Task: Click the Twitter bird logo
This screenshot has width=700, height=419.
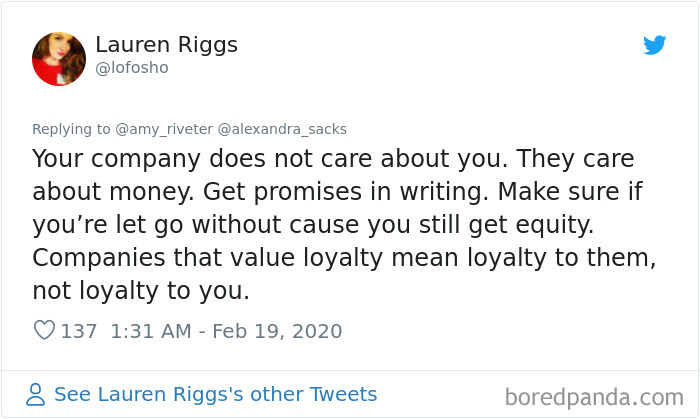Action: pyautogui.click(x=655, y=45)
